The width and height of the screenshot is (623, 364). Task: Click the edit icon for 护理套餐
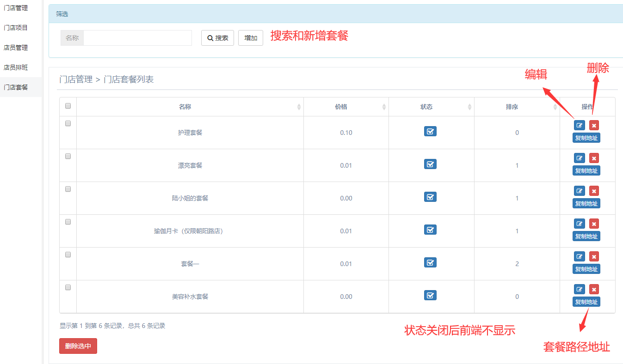pos(579,125)
